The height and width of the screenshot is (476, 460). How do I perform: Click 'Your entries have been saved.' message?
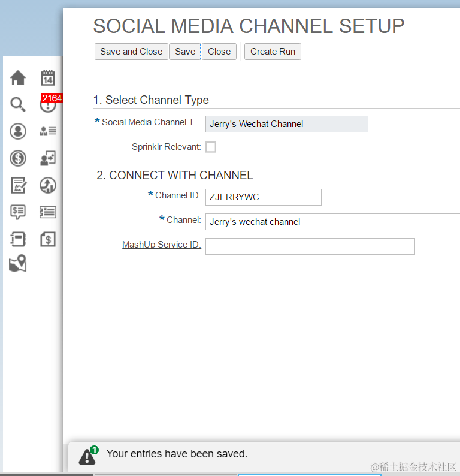tap(177, 454)
